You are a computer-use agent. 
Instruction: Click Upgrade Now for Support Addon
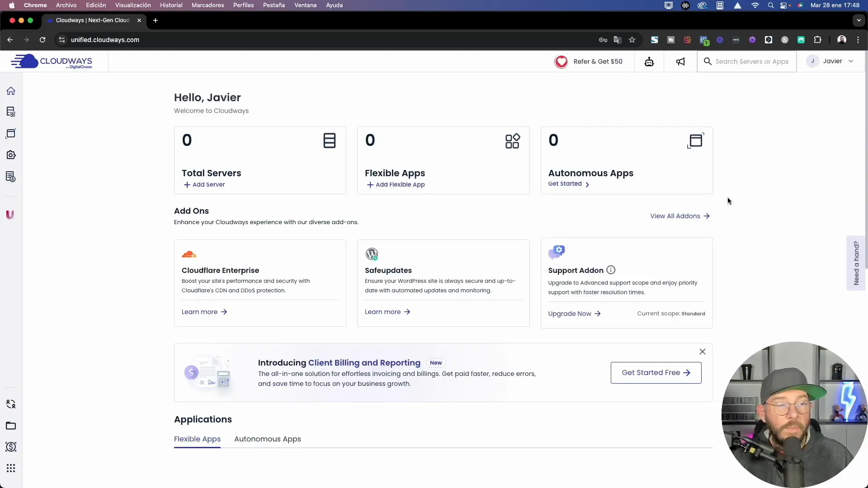(574, 314)
